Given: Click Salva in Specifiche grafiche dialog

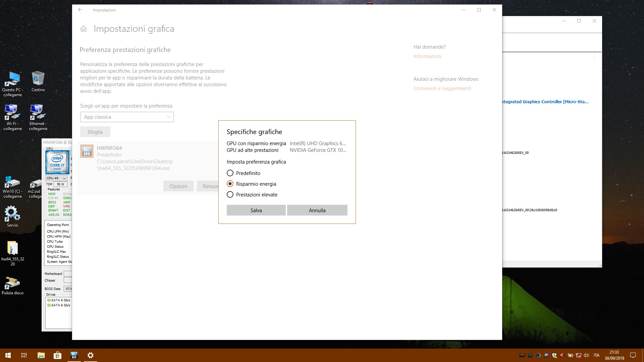Looking at the screenshot, I should tap(256, 210).
